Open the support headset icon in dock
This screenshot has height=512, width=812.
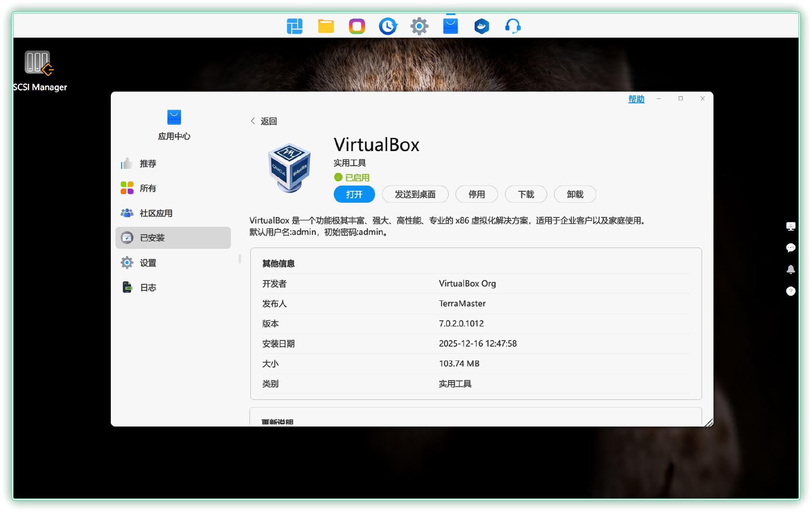(513, 26)
